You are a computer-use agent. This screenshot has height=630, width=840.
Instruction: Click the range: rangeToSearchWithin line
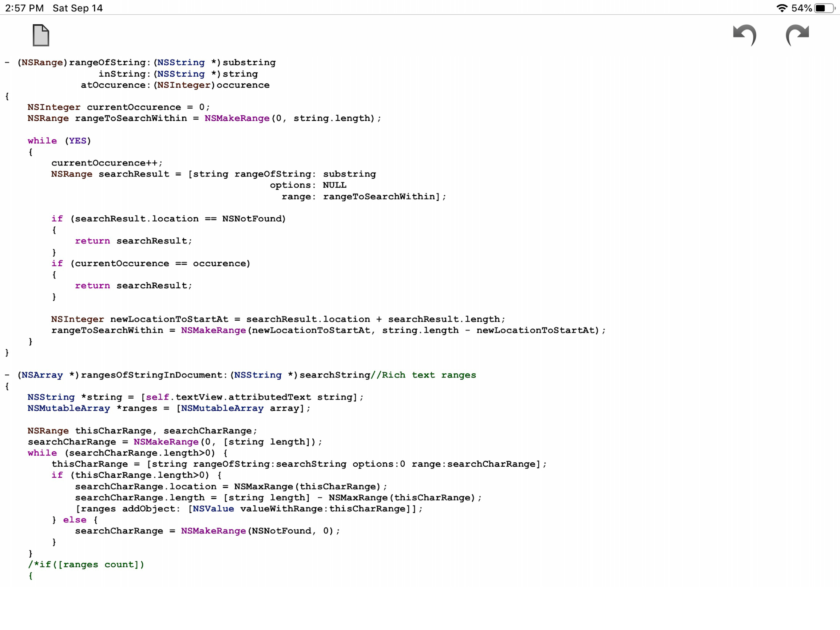364,197
